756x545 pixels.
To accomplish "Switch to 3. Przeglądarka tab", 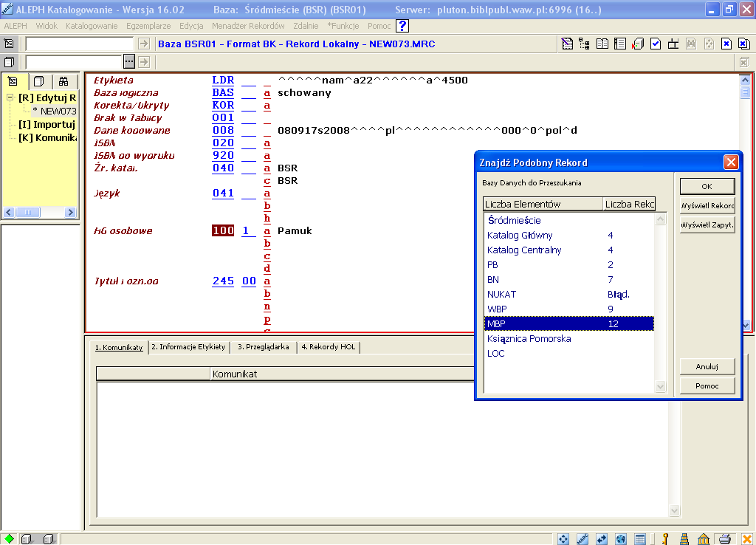I will pyautogui.click(x=264, y=347).
